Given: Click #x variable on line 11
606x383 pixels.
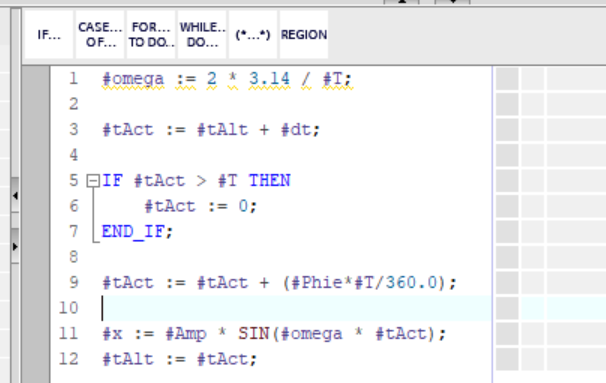Looking at the screenshot, I should 112,334.
